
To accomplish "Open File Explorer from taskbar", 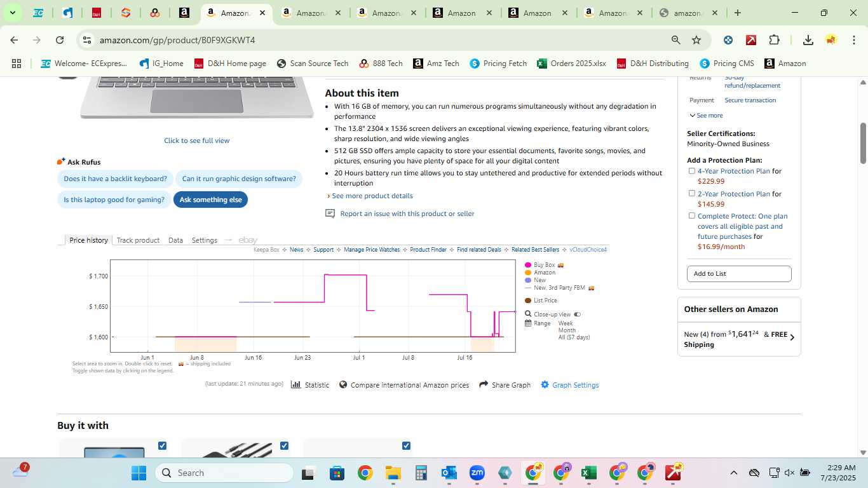I will pos(393,473).
